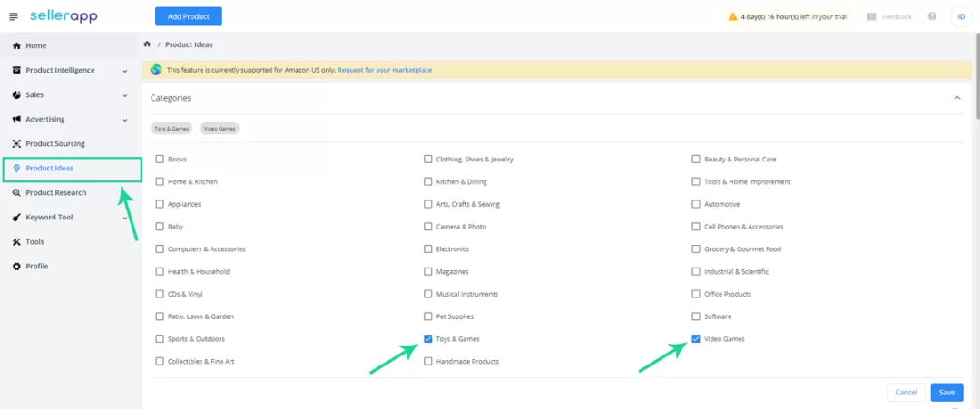Click the Profile gear icon
This screenshot has width=980, height=409.
16,267
